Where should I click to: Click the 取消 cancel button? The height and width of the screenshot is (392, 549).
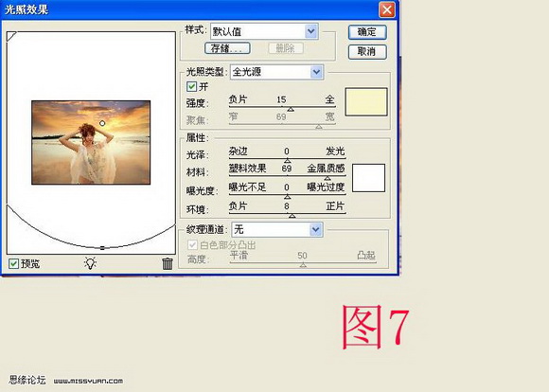coord(367,52)
